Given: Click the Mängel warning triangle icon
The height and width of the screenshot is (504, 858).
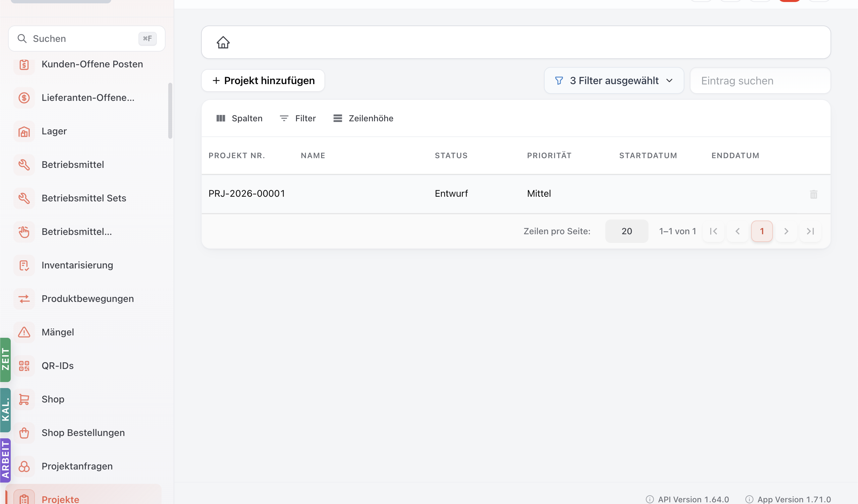Looking at the screenshot, I should click(x=24, y=332).
